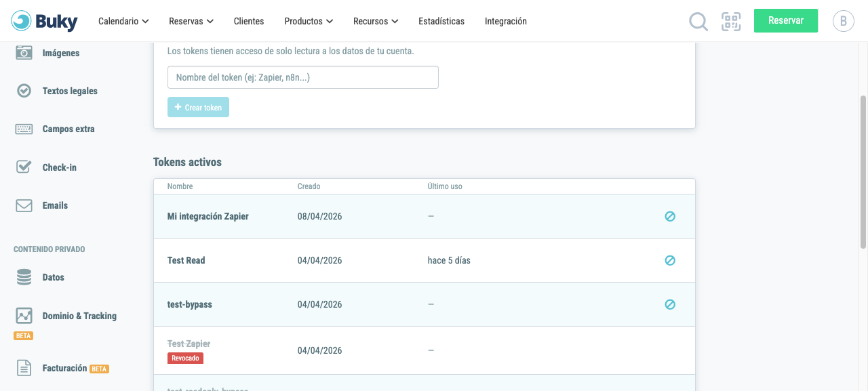The image size is (868, 391).
Task: Click the BETA badge under Dominio & Tracking
Action: 24,335
